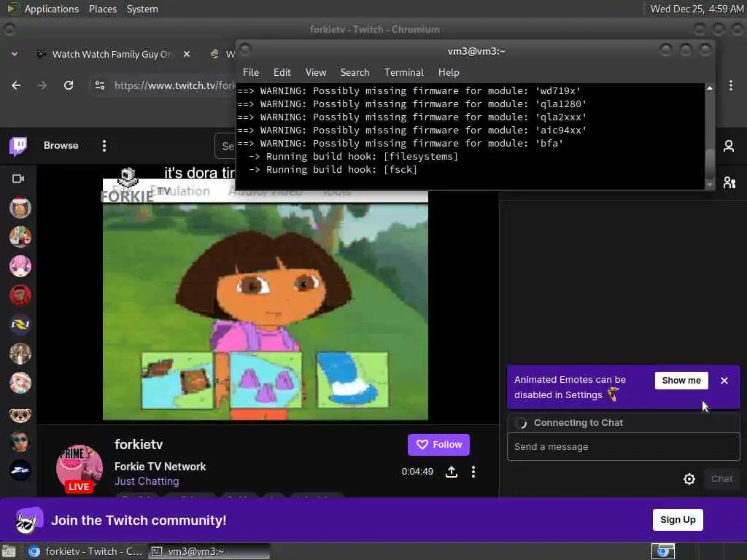
Task: Open the chat community users icon
Action: click(x=729, y=182)
